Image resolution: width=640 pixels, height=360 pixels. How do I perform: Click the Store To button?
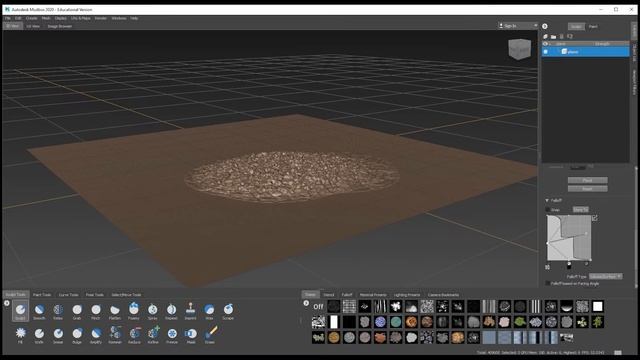point(580,209)
